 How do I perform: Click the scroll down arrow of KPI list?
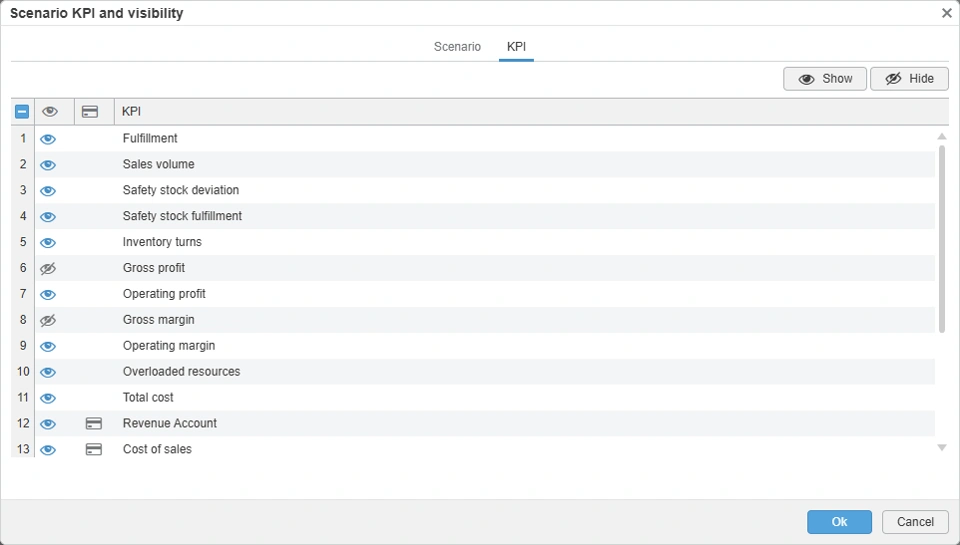pyautogui.click(x=942, y=448)
